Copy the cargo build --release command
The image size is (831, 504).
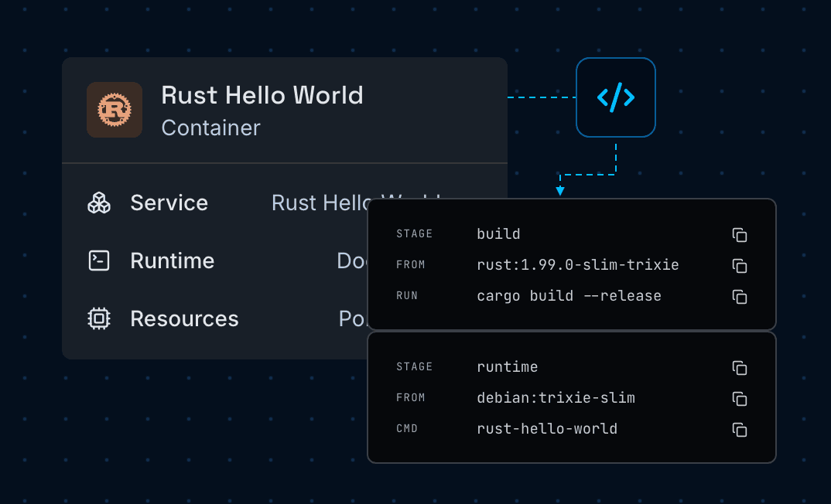[740, 297]
